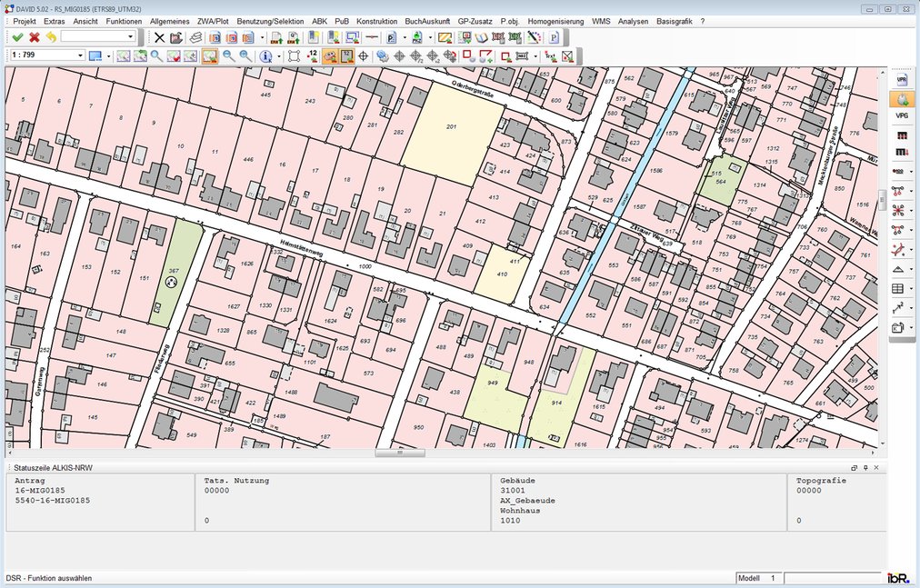The height and width of the screenshot is (588, 920).
Task: Click the black X delete tool
Action: click(x=159, y=37)
